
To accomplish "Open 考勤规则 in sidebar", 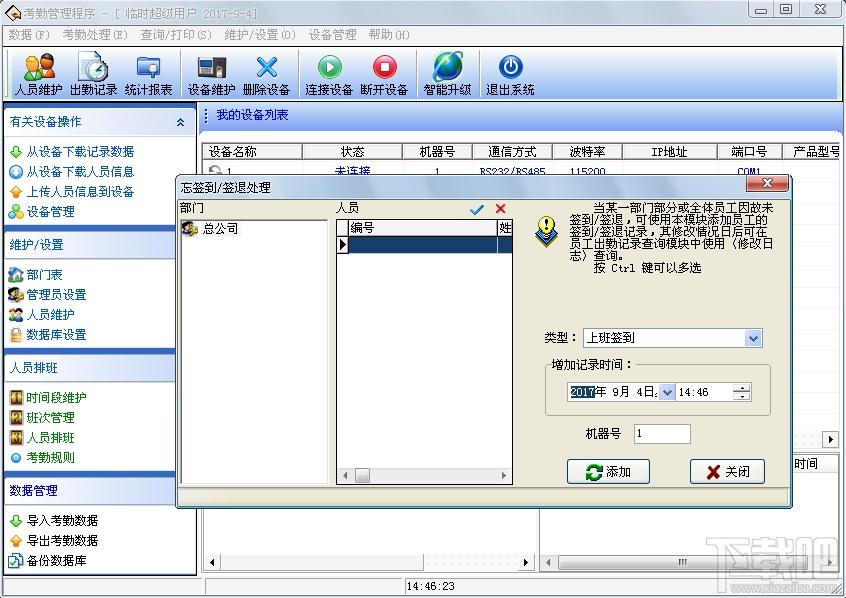I will coord(50,458).
